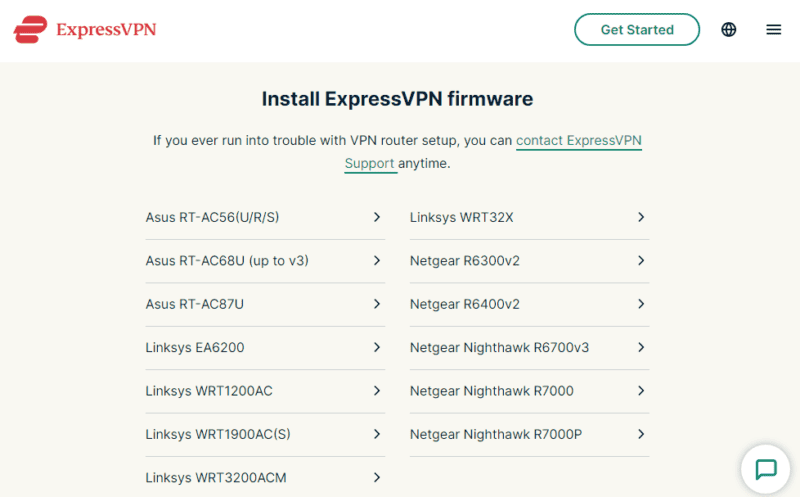This screenshot has height=497, width=800.
Task: Select the Linksys WRT1900AC(S) router text
Action: point(218,434)
